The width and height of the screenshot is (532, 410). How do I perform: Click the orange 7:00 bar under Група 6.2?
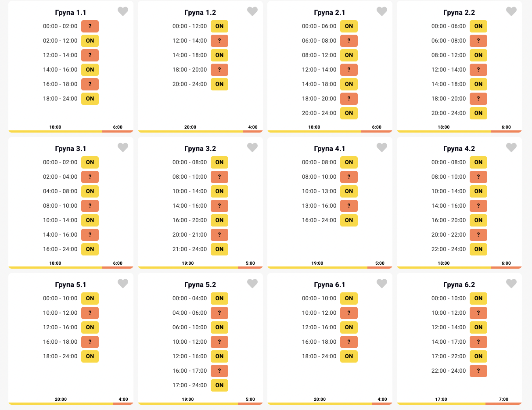pyautogui.click(x=503, y=403)
